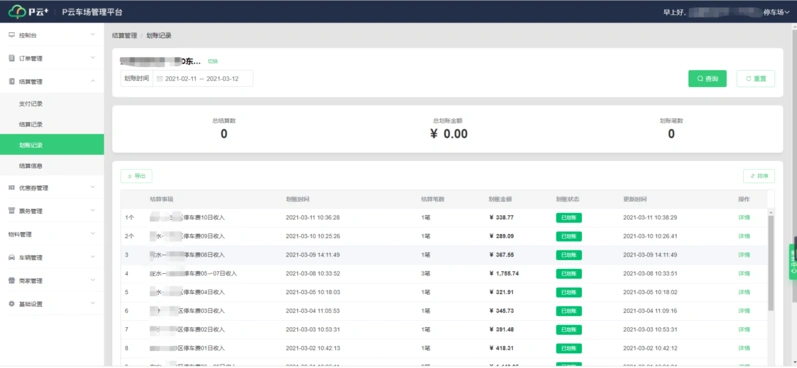This screenshot has height=368, width=797.
Task: Click the 结算管理 sidebar icon
Action: pyautogui.click(x=12, y=81)
